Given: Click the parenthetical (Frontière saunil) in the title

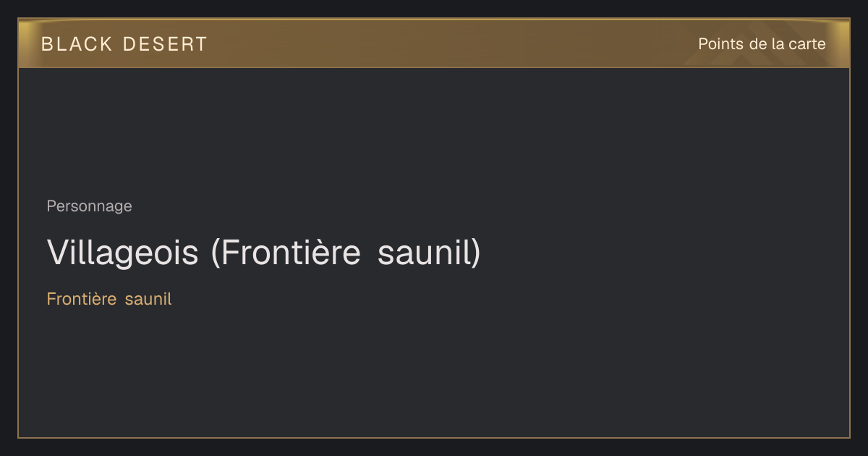Looking at the screenshot, I should 346,253.
